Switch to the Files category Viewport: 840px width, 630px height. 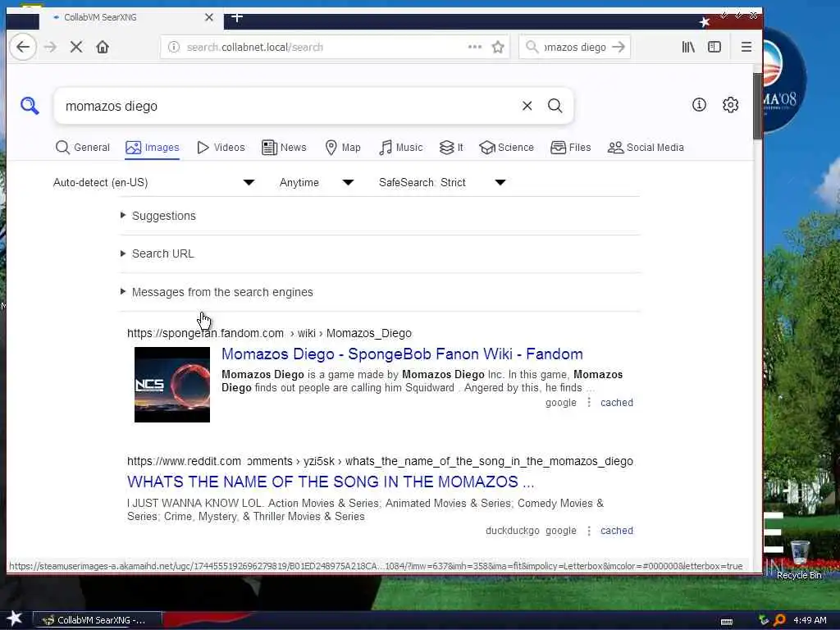click(571, 148)
